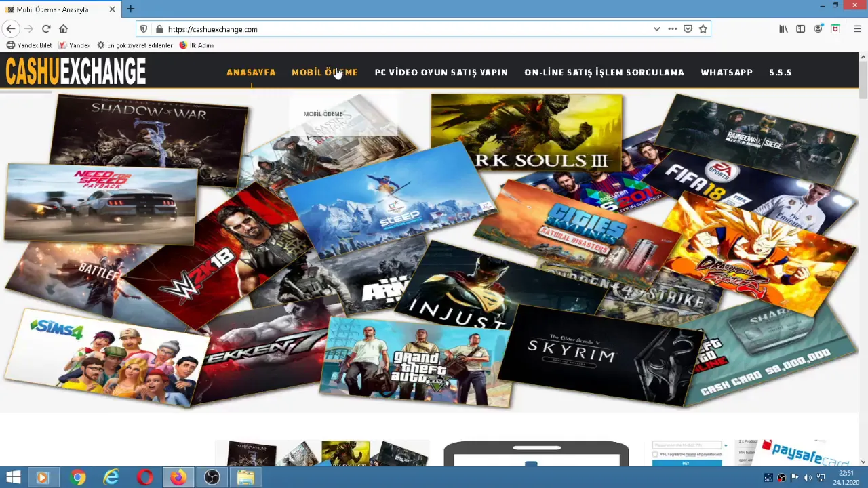Click the tracking protection shield icon

[x=143, y=29]
